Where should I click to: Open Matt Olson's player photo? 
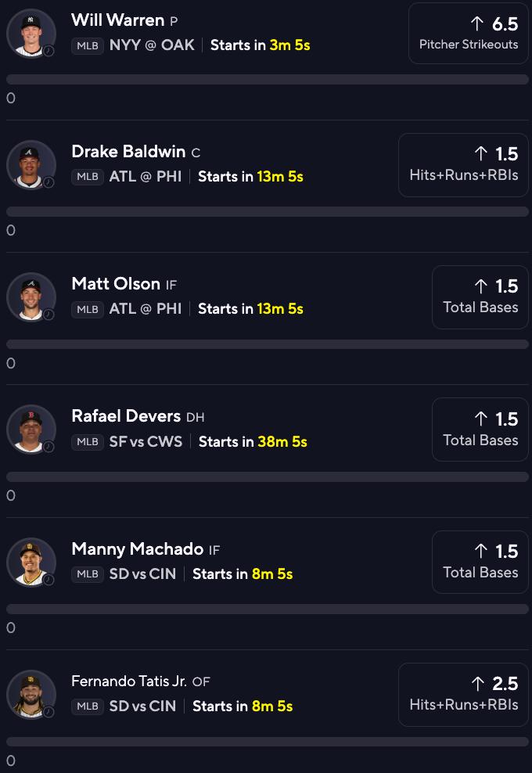pyautogui.click(x=31, y=297)
